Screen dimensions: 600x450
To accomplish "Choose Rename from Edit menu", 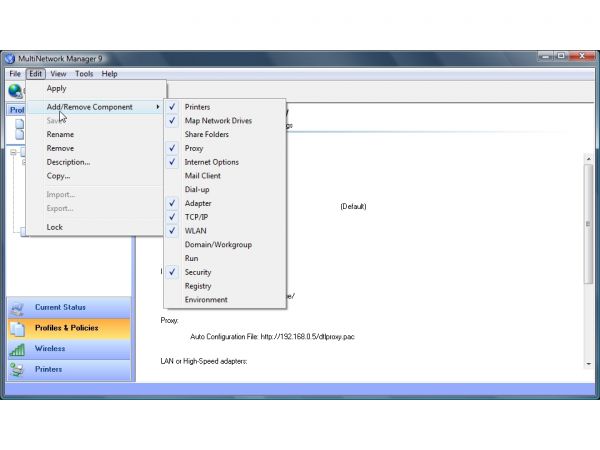I will 96,134.
